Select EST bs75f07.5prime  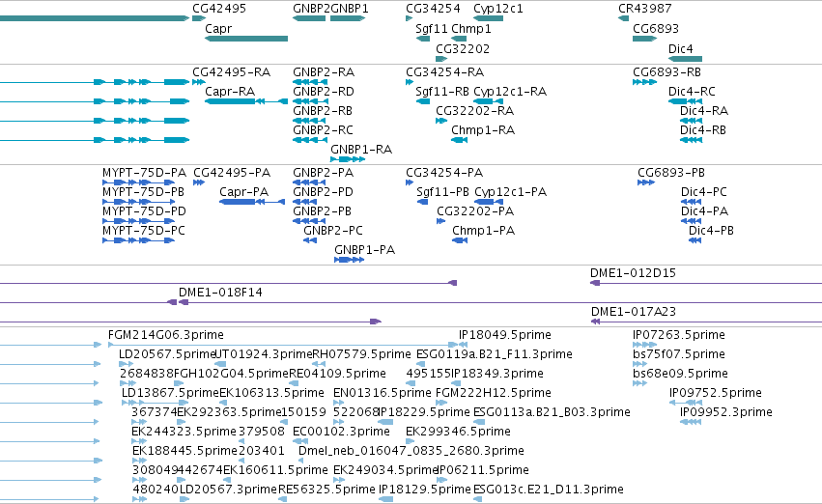point(679,354)
